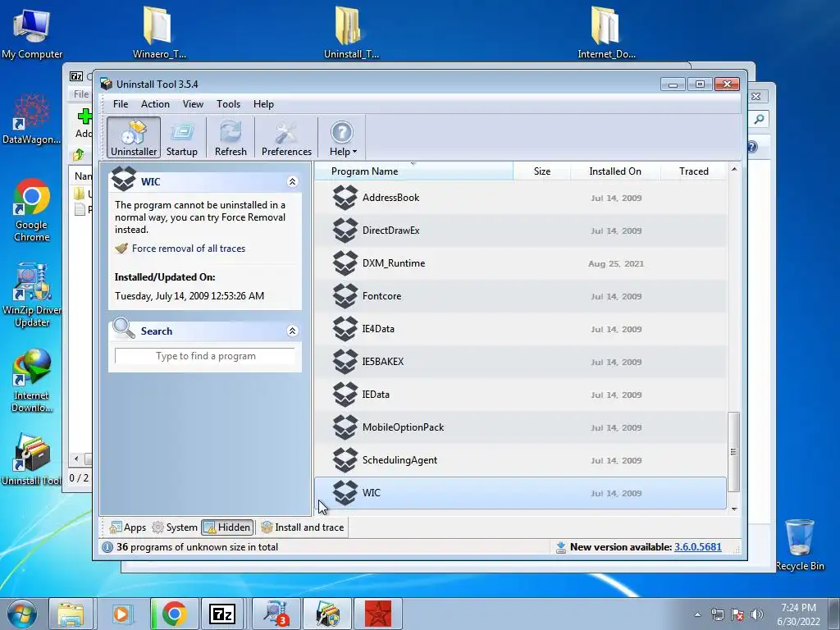Image resolution: width=840 pixels, height=630 pixels.
Task: Open the Uninstall Tool desktop shortcut
Action: (x=32, y=459)
